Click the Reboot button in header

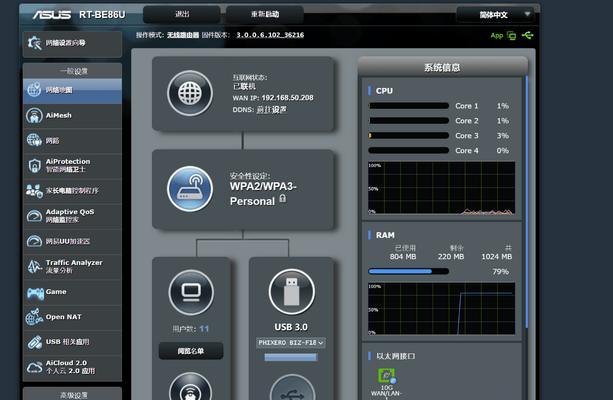pos(265,14)
